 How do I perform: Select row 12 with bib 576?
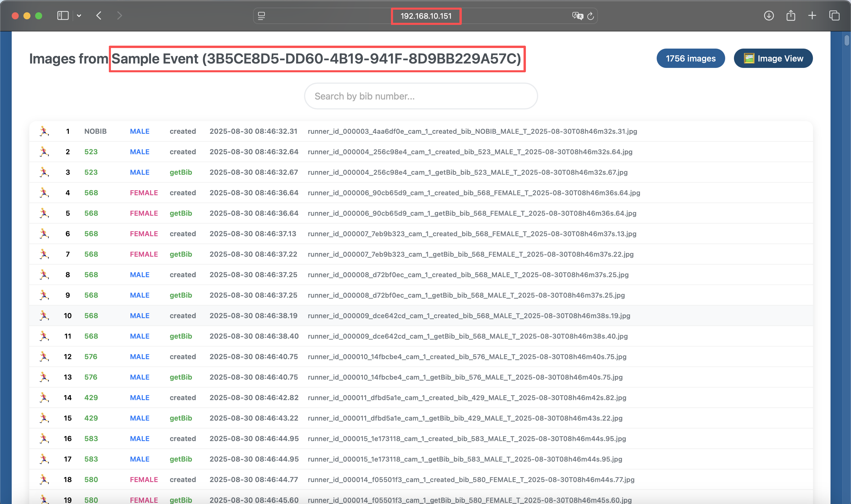coord(91,356)
